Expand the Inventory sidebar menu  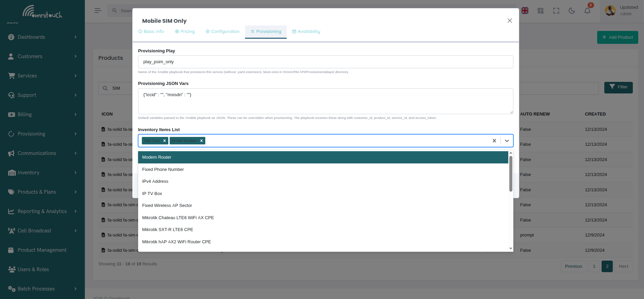[x=42, y=173]
